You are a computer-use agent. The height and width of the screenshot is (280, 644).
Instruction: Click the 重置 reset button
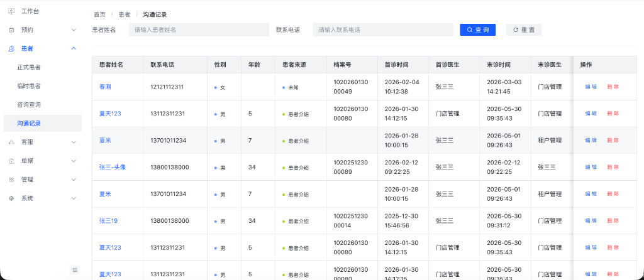pos(524,30)
